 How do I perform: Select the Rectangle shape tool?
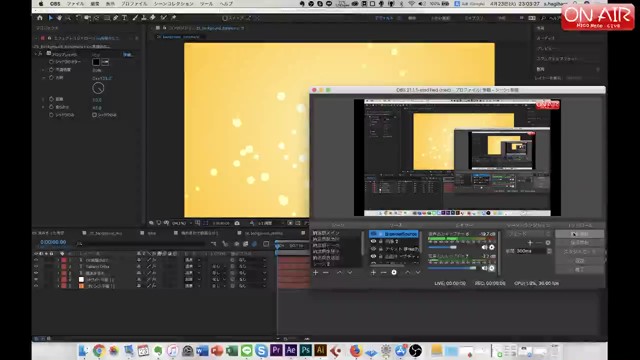tap(107, 18)
